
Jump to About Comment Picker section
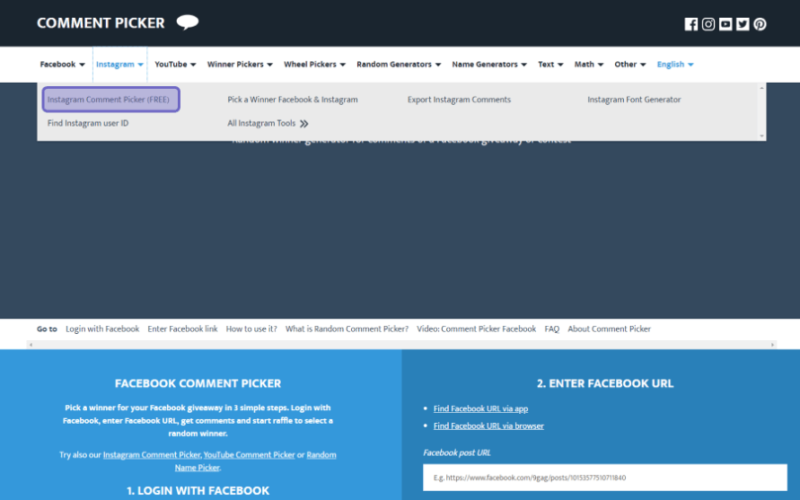[609, 329]
